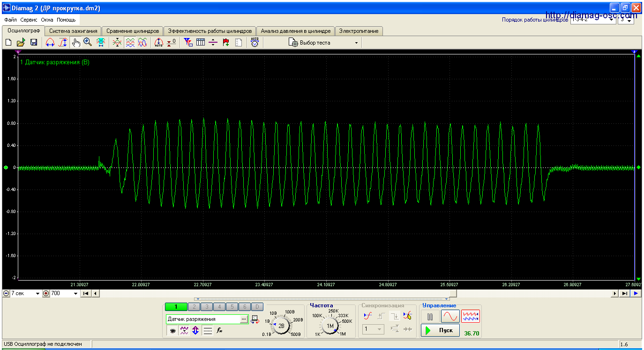Create a new oscillogram file
644x350 pixels.
click(8, 42)
